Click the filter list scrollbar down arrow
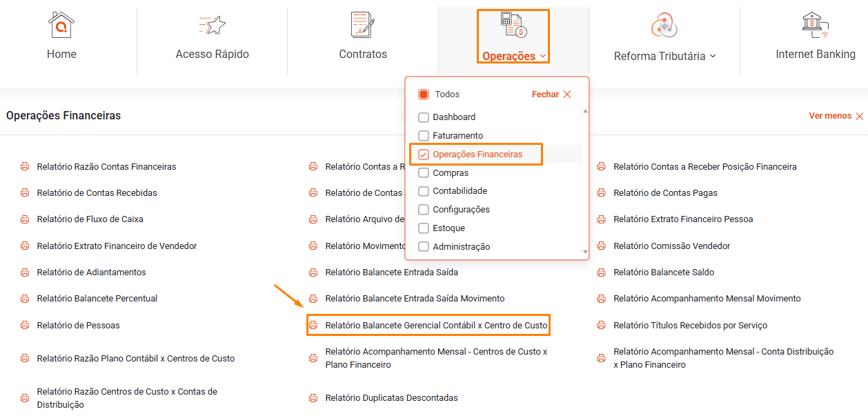Viewport: 868px width, 416px height. [x=586, y=252]
